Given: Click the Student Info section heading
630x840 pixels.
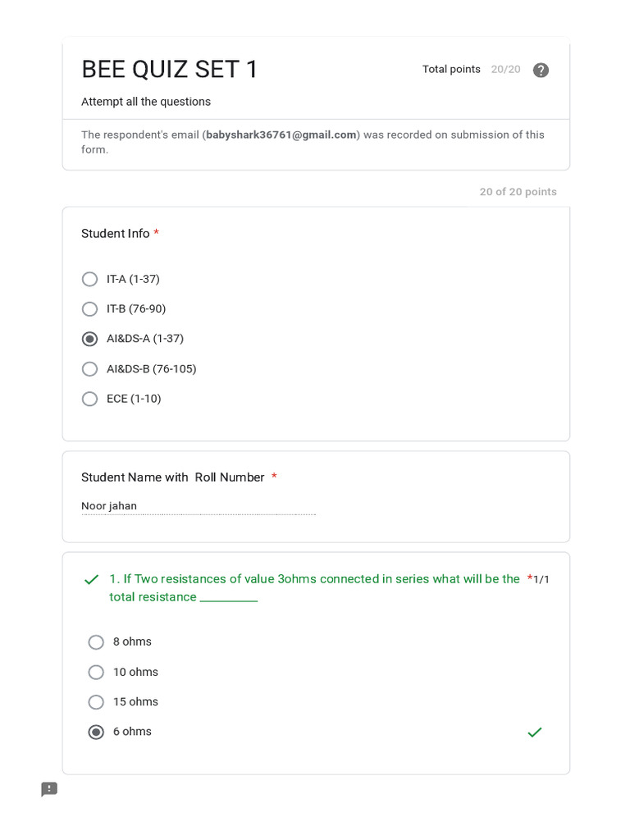Looking at the screenshot, I should 116,234.
